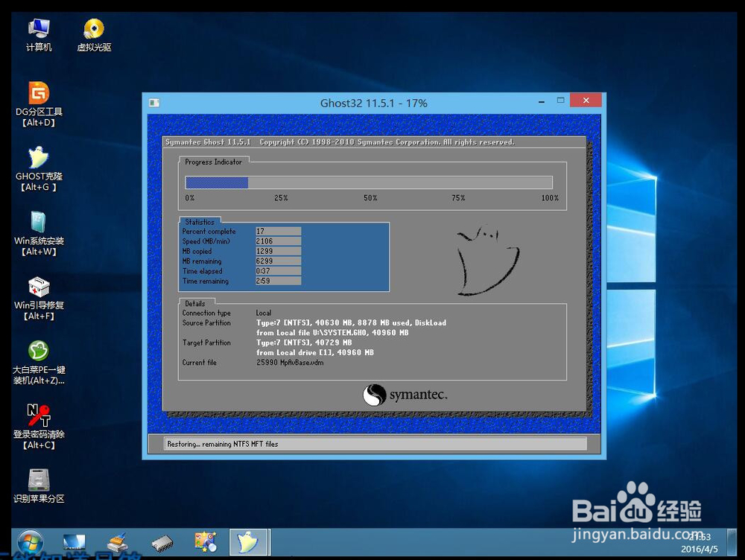
Task: Open Win引导修复 desktop shortcut
Action: [x=39, y=298]
